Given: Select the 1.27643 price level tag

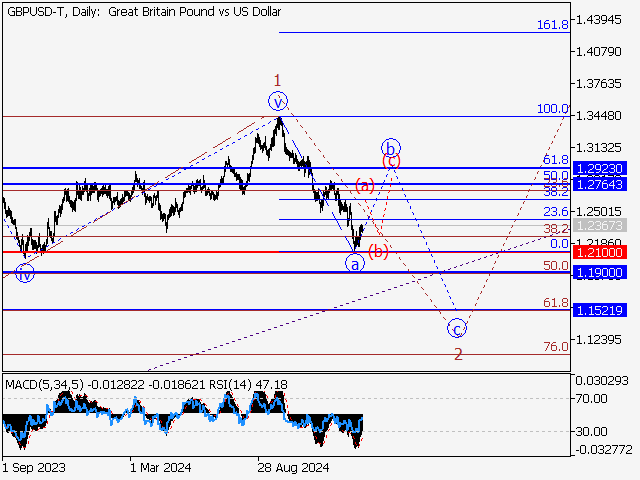Looking at the screenshot, I should [x=600, y=185].
